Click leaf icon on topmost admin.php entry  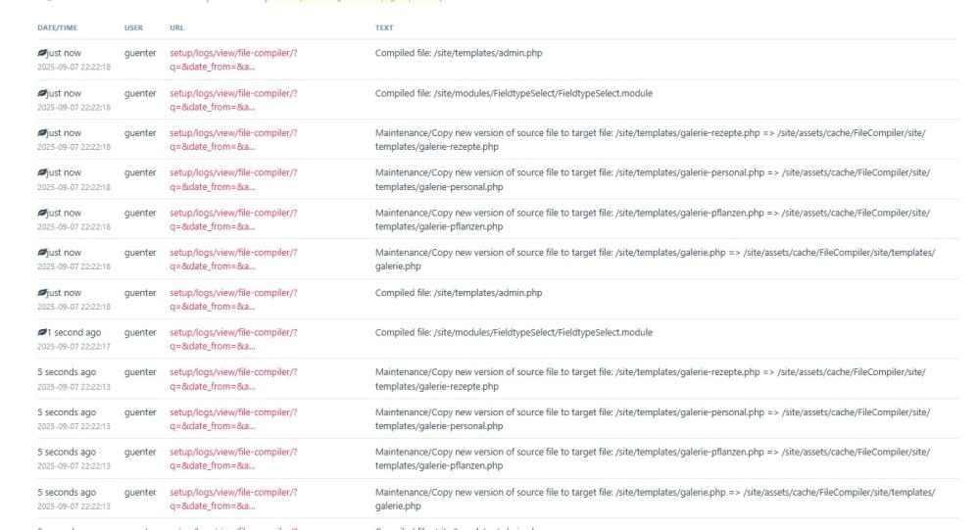(x=42, y=53)
